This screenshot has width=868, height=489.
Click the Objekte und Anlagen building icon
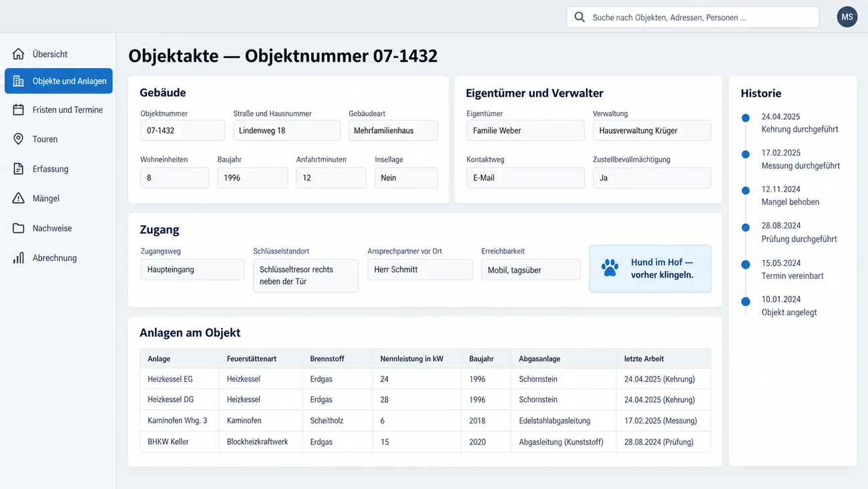19,81
